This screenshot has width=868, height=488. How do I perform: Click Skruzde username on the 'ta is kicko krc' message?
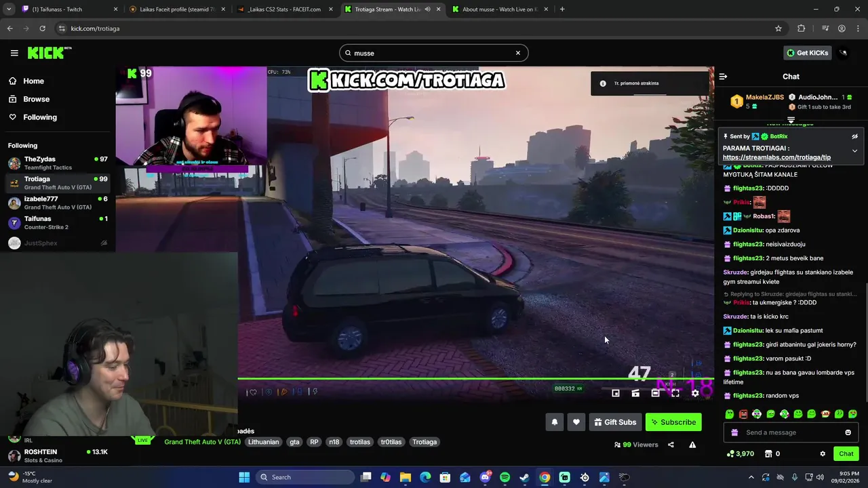(736, 317)
